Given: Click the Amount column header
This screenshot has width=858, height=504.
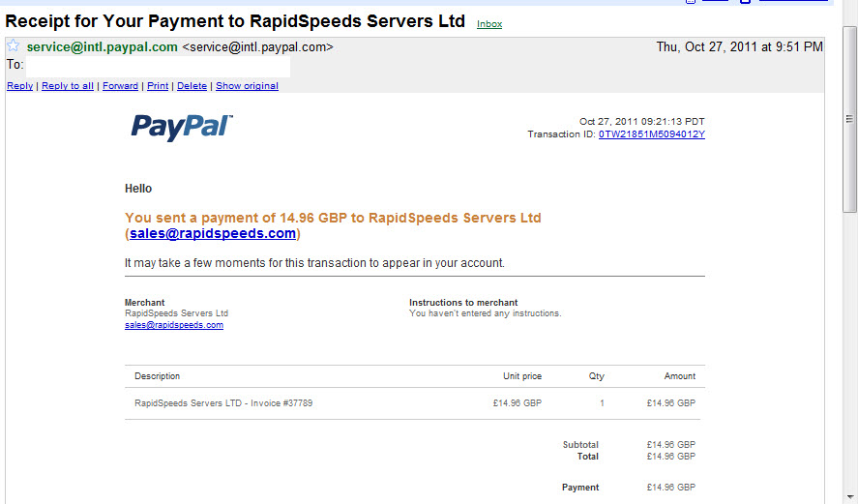Looking at the screenshot, I should (680, 376).
